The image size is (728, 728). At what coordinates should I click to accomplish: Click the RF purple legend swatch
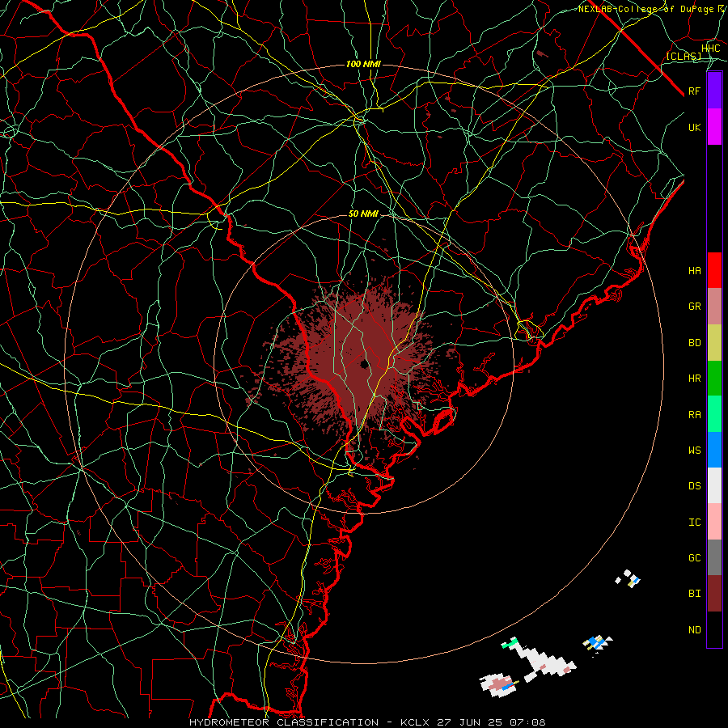click(x=714, y=91)
